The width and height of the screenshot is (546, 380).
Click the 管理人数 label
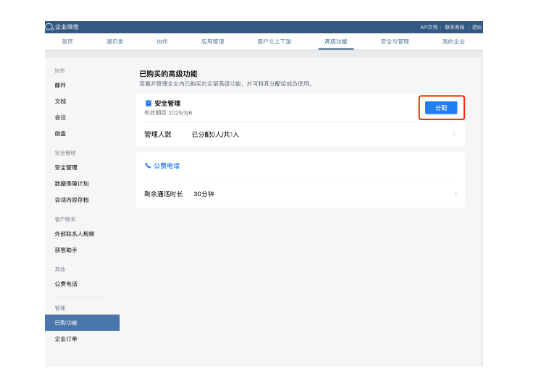click(158, 134)
